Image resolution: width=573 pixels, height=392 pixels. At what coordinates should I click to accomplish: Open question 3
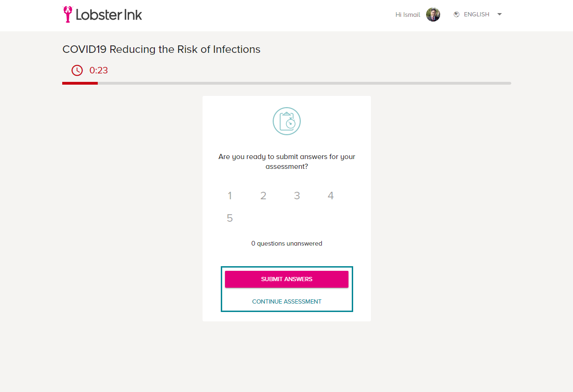(x=297, y=196)
